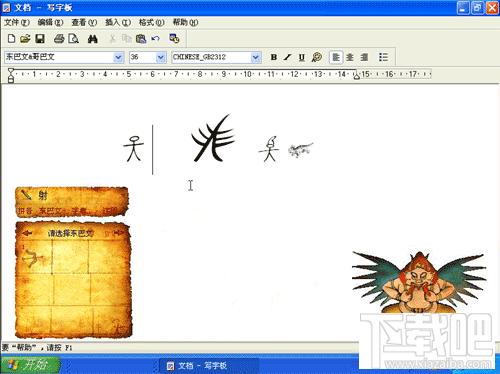Select the bow-and-arrow Dongba glyph candidate 1
The width and height of the screenshot is (500, 374).
click(33, 258)
